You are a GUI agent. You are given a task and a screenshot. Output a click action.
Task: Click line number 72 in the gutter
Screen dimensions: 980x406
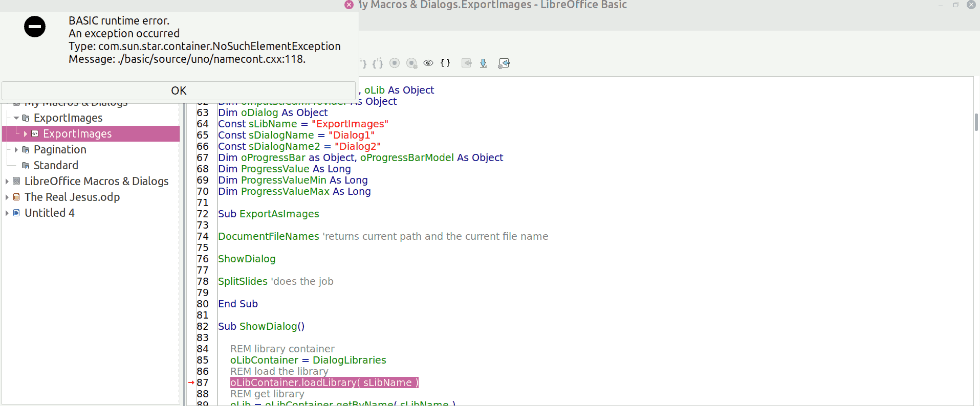tap(203, 214)
